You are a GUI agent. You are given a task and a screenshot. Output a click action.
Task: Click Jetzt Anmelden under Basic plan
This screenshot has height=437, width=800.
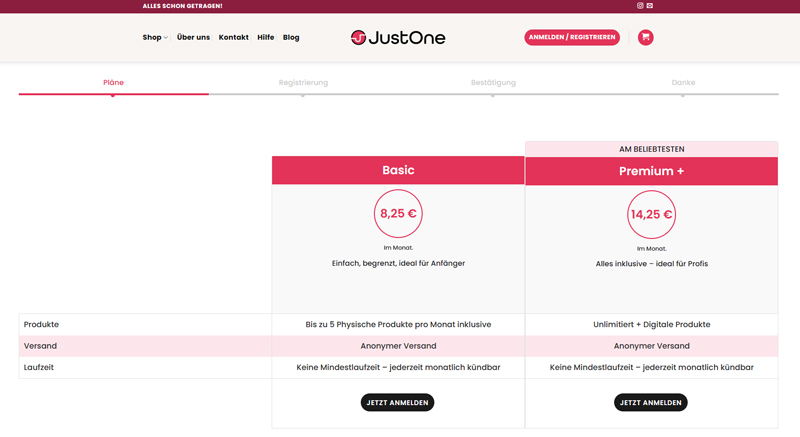point(397,402)
